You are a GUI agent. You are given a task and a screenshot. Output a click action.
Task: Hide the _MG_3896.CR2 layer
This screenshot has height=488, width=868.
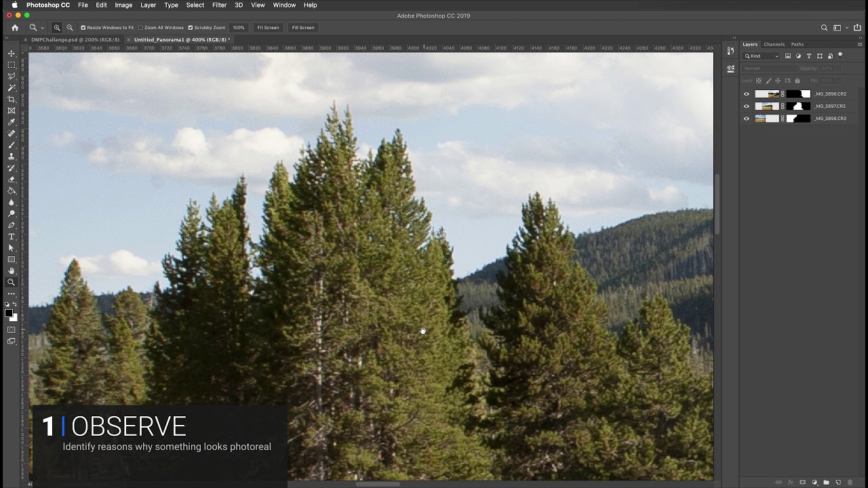(x=747, y=94)
